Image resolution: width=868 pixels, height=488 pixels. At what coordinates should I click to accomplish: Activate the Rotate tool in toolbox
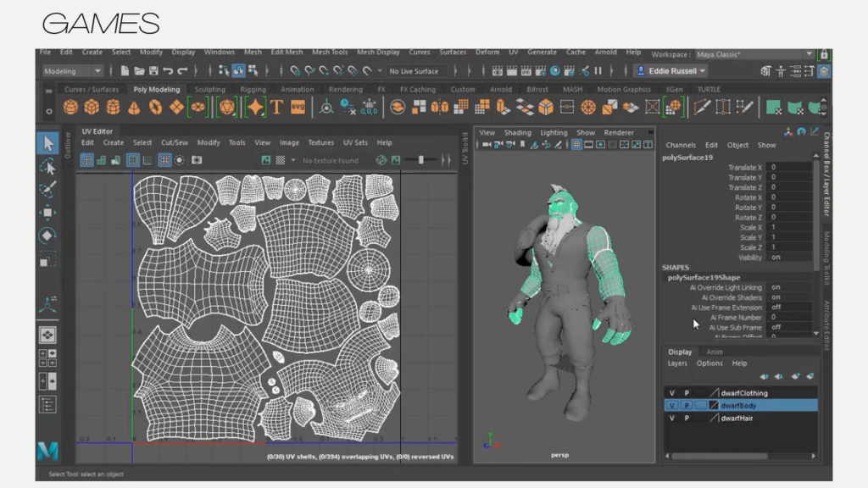[47, 236]
